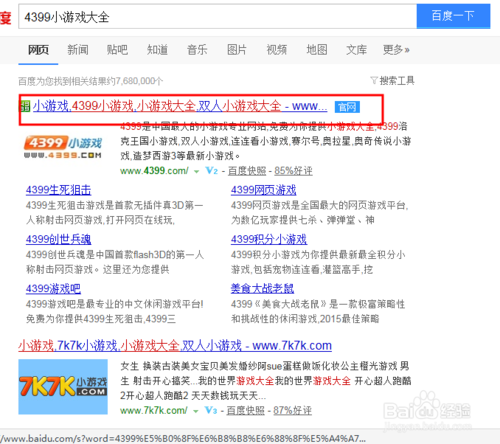Image resolution: width=500 pixels, height=444 pixels.
Task: Focus the search box containing 4399小游戏大全
Action: point(217,16)
